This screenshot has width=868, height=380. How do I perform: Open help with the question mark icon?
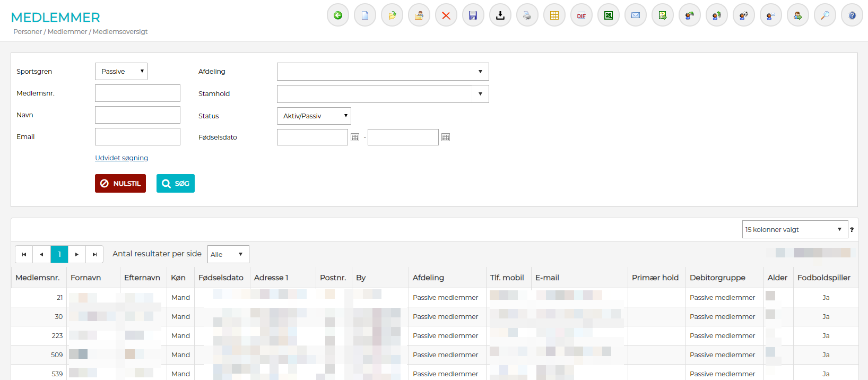[852, 15]
